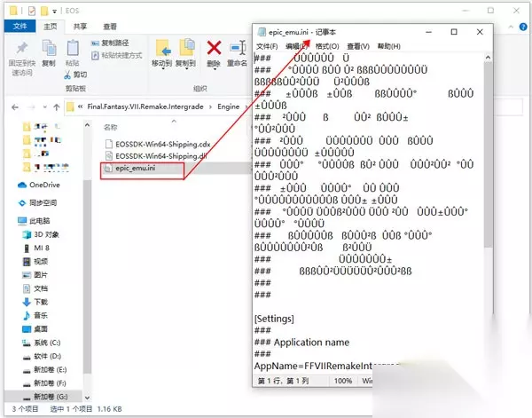This screenshot has width=532, height=418.
Task: Open Videos (视频) folder in sidebar
Action: 35,262
